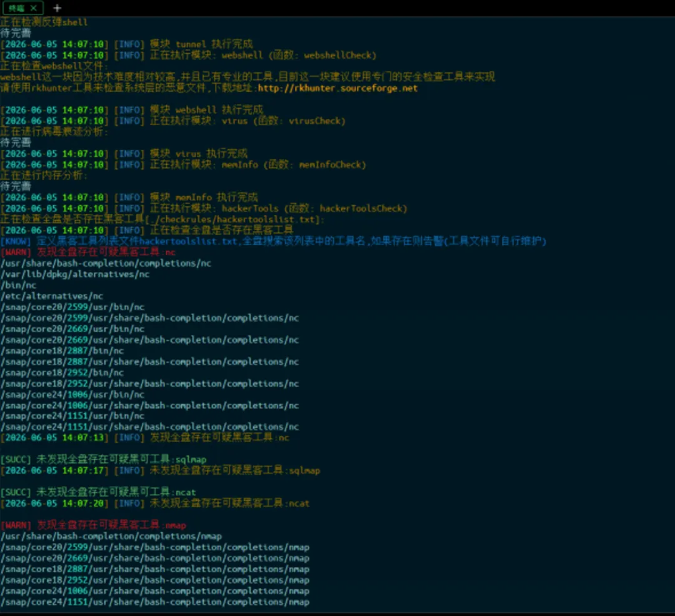Open a new terminal tab with plus icon

coord(57,8)
